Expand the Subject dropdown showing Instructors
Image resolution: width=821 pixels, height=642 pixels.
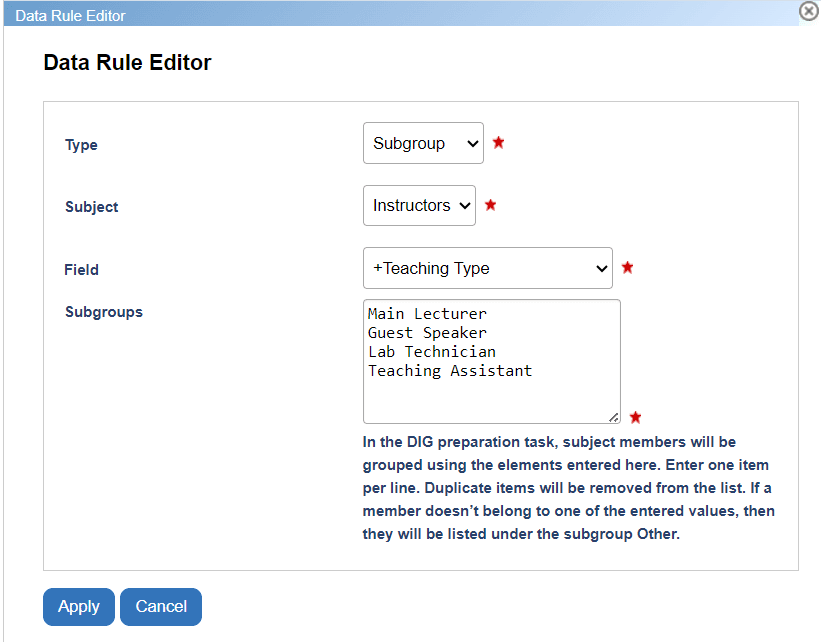click(x=419, y=206)
